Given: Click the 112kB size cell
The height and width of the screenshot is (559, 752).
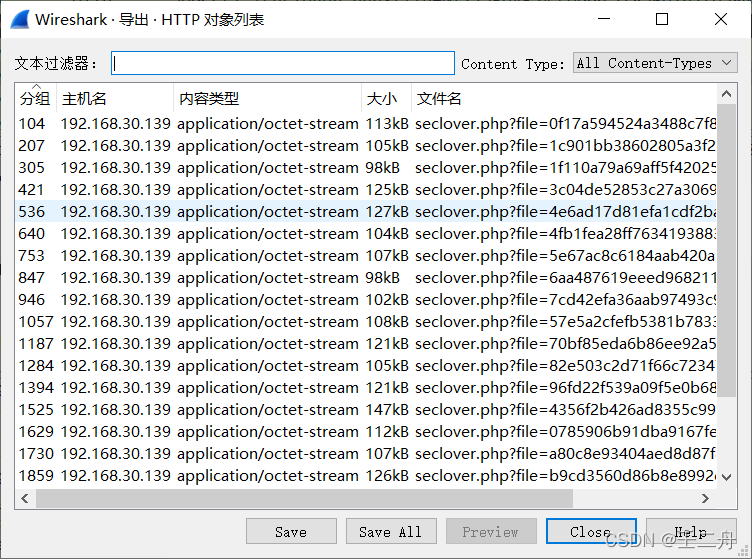Looking at the screenshot, I should click(387, 432).
